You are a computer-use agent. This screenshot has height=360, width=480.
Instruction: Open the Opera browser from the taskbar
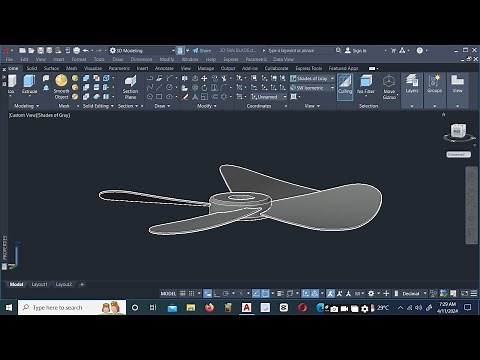pos(302,307)
